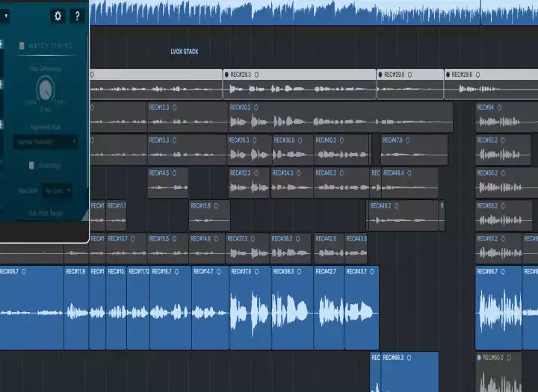
Task: Click the circle icon on clip REC#49.2
Action: click(x=396, y=206)
